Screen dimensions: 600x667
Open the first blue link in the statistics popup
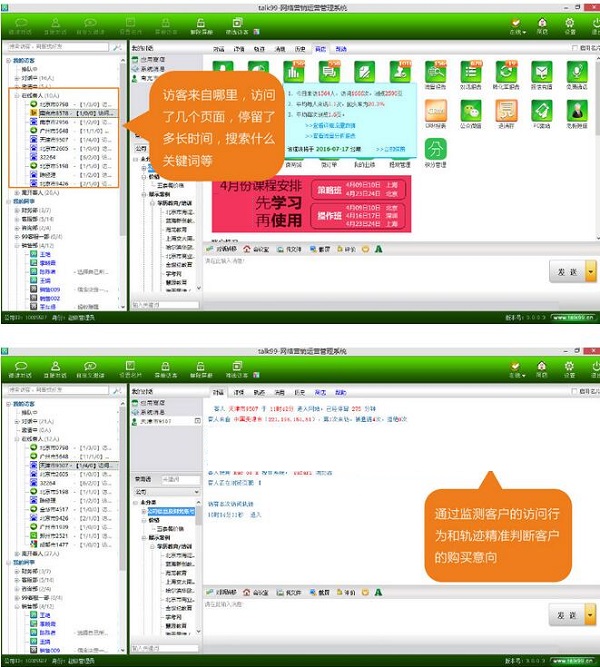(330, 125)
